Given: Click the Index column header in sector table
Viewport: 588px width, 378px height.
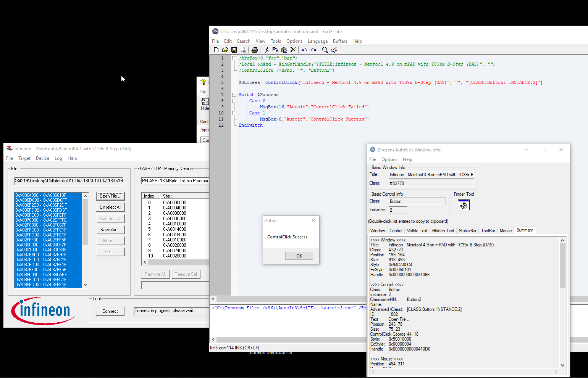Looking at the screenshot, I should tap(151, 196).
